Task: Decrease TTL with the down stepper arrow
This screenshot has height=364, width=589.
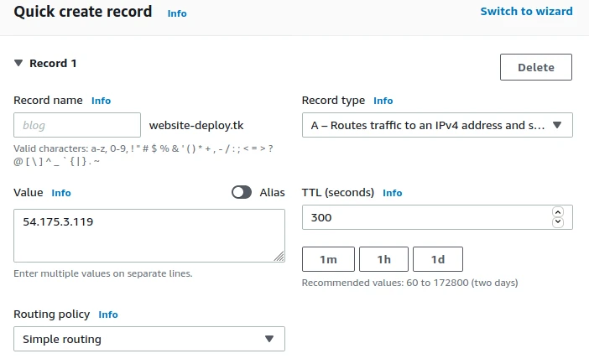Action: (558, 221)
